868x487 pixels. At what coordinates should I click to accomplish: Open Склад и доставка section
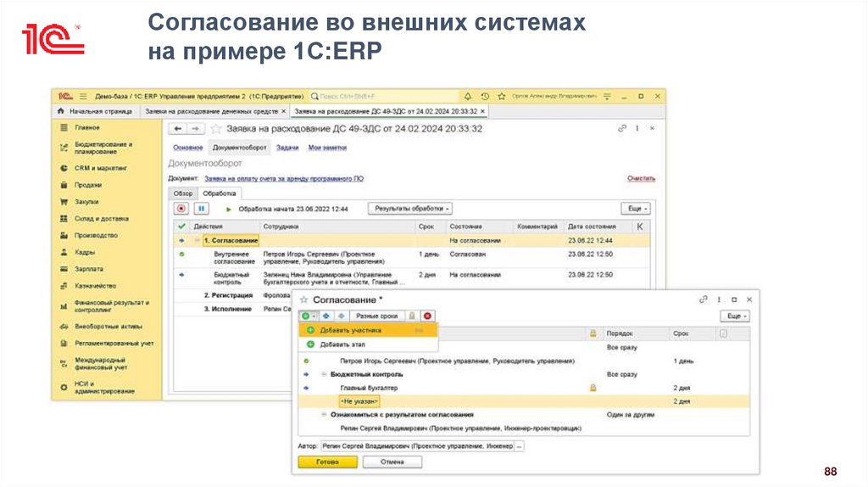(102, 219)
